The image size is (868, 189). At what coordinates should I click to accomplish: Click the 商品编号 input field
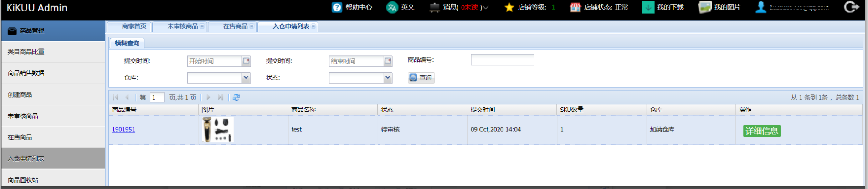pyautogui.click(x=502, y=60)
